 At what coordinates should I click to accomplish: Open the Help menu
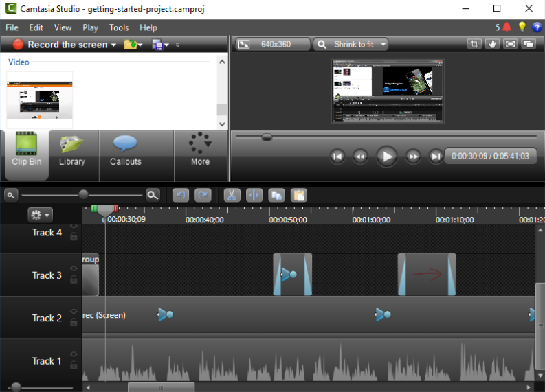coord(148,27)
